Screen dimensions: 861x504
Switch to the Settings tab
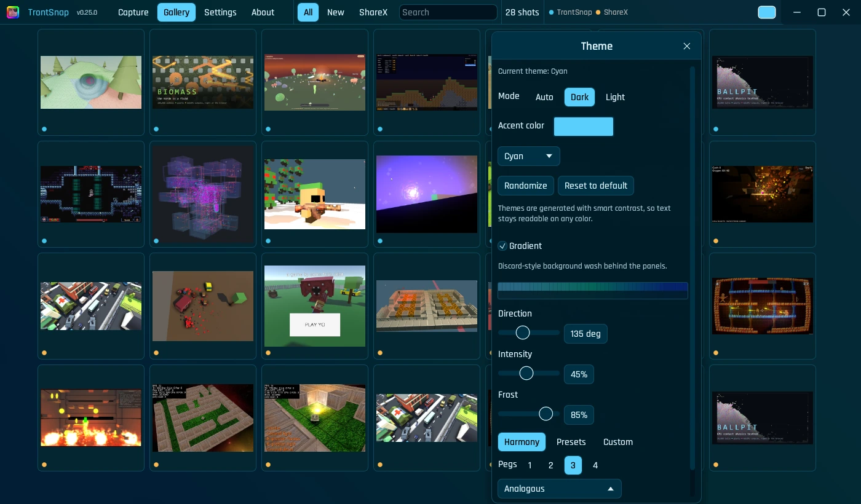220,12
